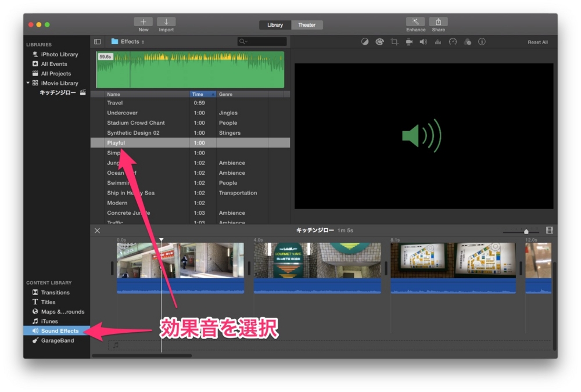Open color correction palette icon
The image size is (581, 392).
point(379,42)
